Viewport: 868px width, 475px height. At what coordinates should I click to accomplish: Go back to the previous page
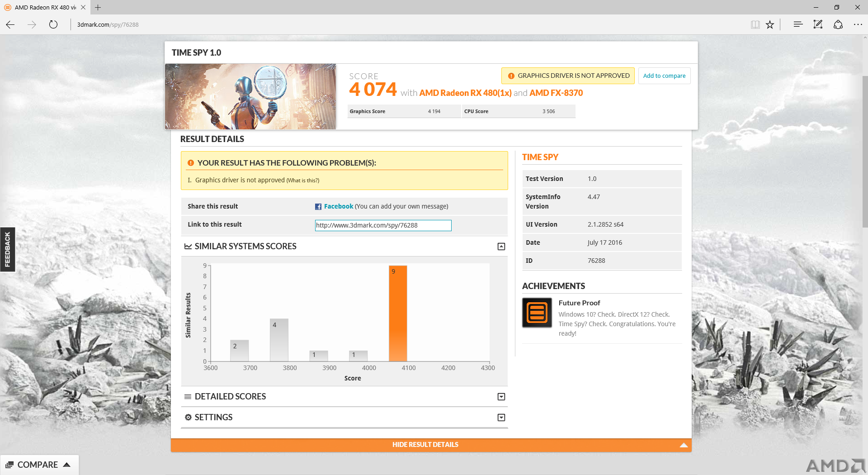[x=10, y=24]
